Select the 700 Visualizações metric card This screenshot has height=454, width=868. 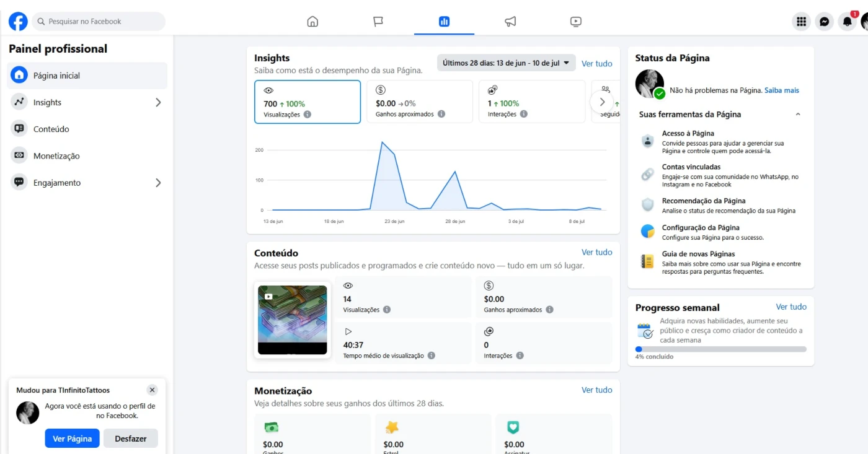click(x=308, y=102)
